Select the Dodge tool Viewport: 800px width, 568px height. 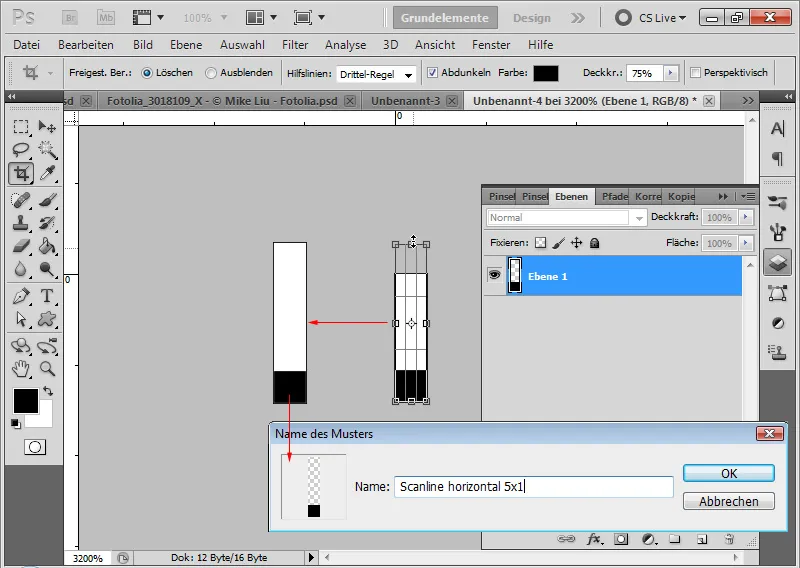point(47,269)
